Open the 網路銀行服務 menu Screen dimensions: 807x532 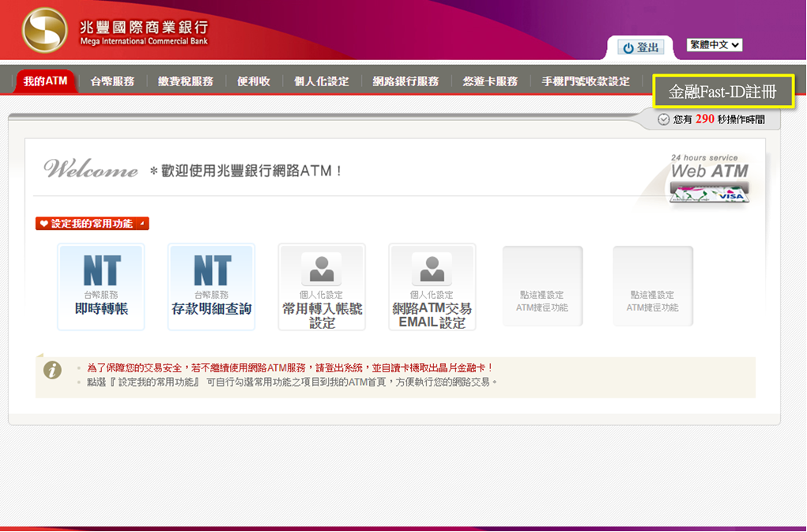pyautogui.click(x=405, y=81)
